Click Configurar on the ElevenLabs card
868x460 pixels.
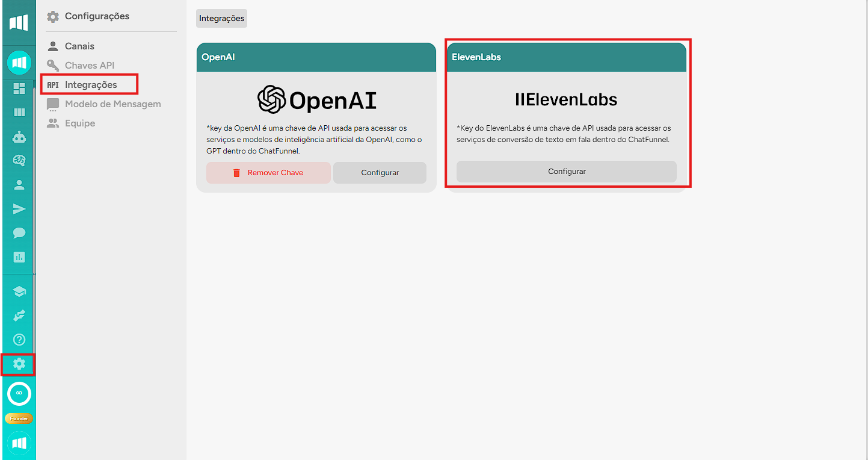click(567, 172)
